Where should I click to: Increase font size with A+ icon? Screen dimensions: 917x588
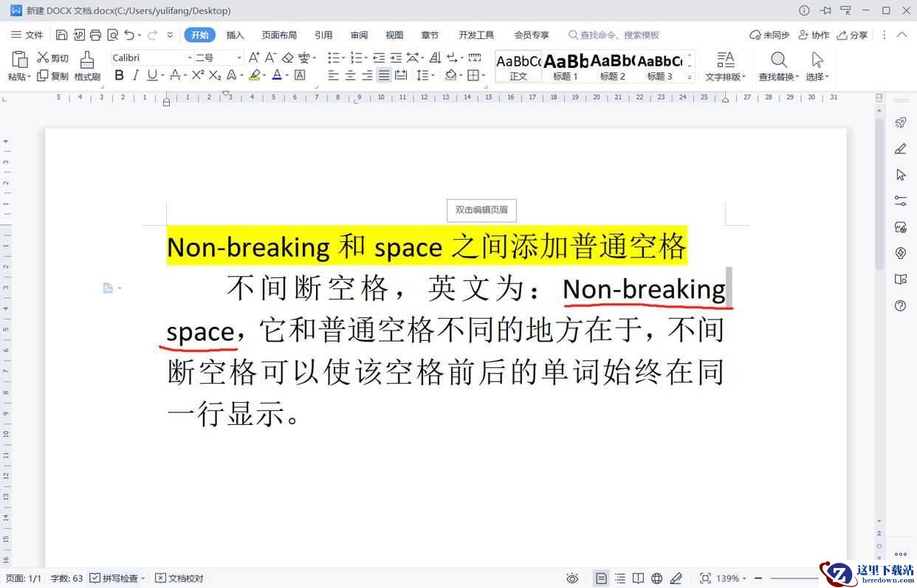tap(254, 58)
